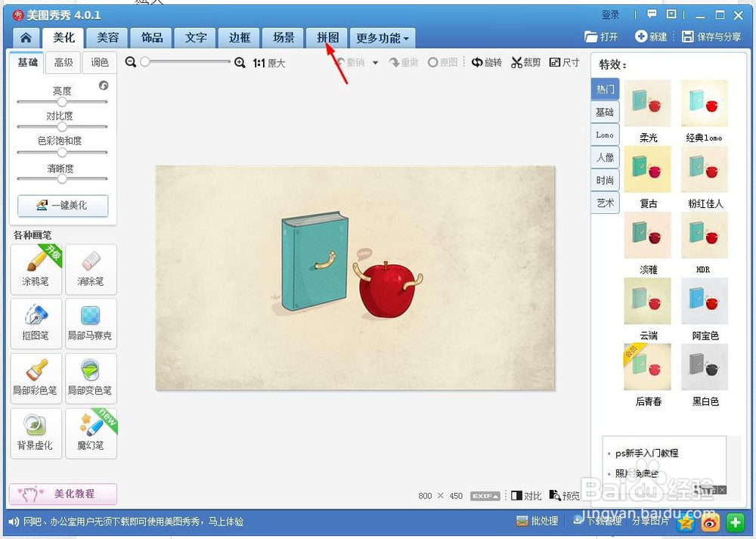This screenshot has width=756, height=539.
Task: Toggle the EXIF info badge
Action: 485,496
